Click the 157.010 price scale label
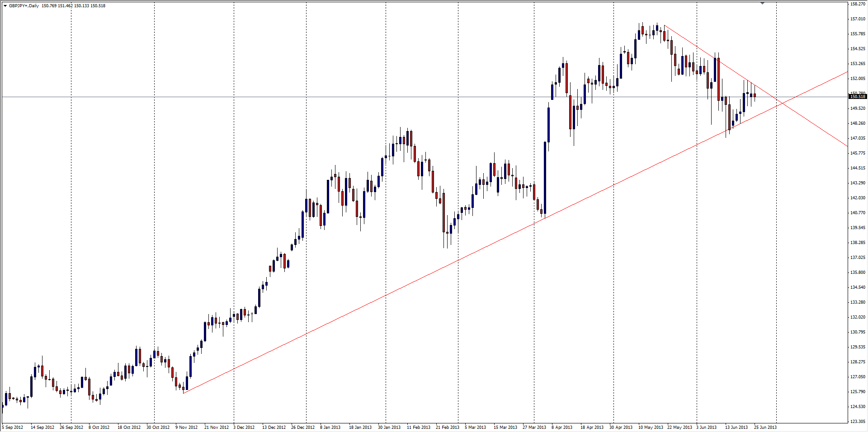Viewport: 868px width, 432px height. 858,19
